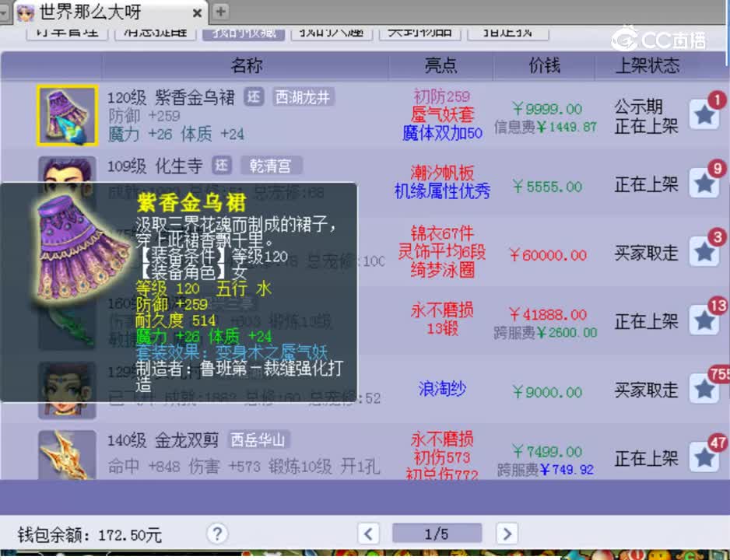Image resolution: width=730 pixels, height=560 pixels.
Task: Click 命中 +848 stat in 金龙双剪 row
Action: click(x=144, y=466)
